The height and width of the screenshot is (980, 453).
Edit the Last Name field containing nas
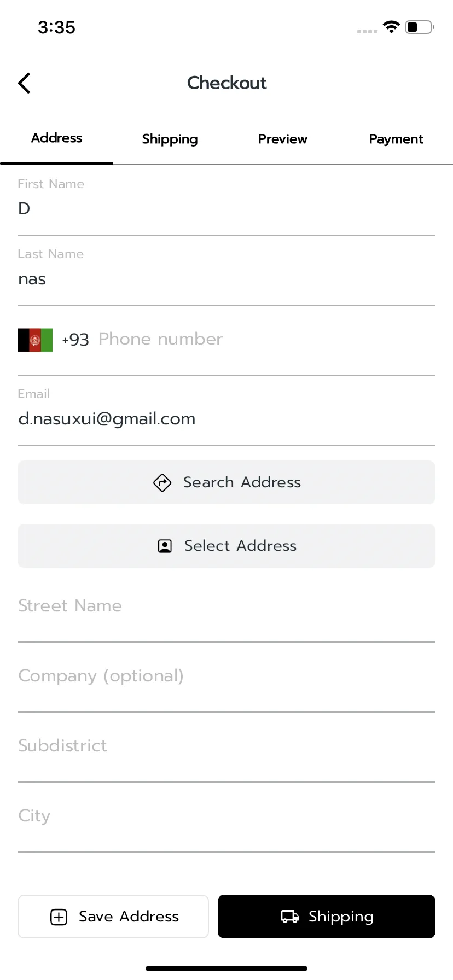226,270
